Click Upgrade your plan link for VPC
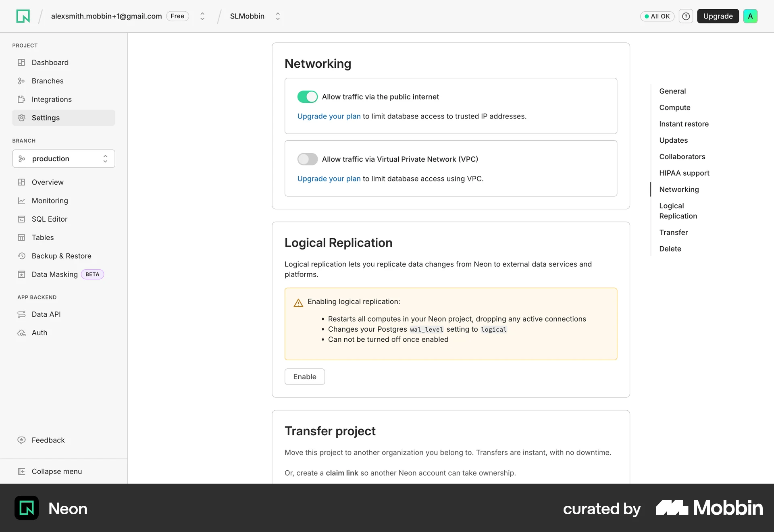The width and height of the screenshot is (774, 532). pyautogui.click(x=329, y=179)
